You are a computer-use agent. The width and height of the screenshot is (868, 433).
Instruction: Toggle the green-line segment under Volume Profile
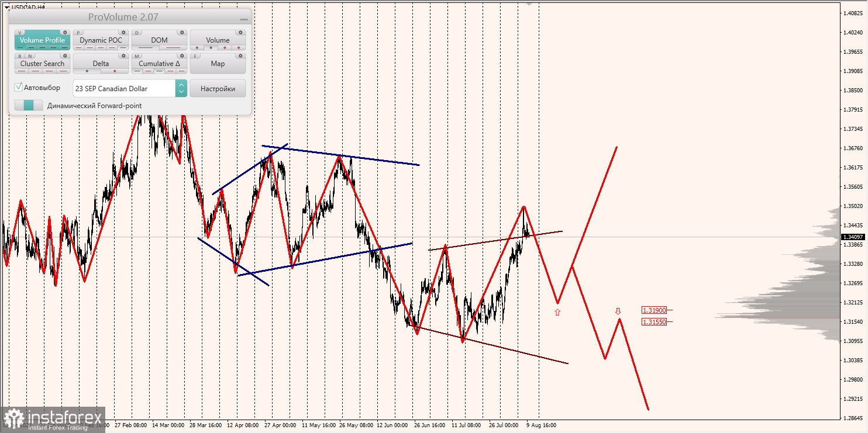coord(20,47)
